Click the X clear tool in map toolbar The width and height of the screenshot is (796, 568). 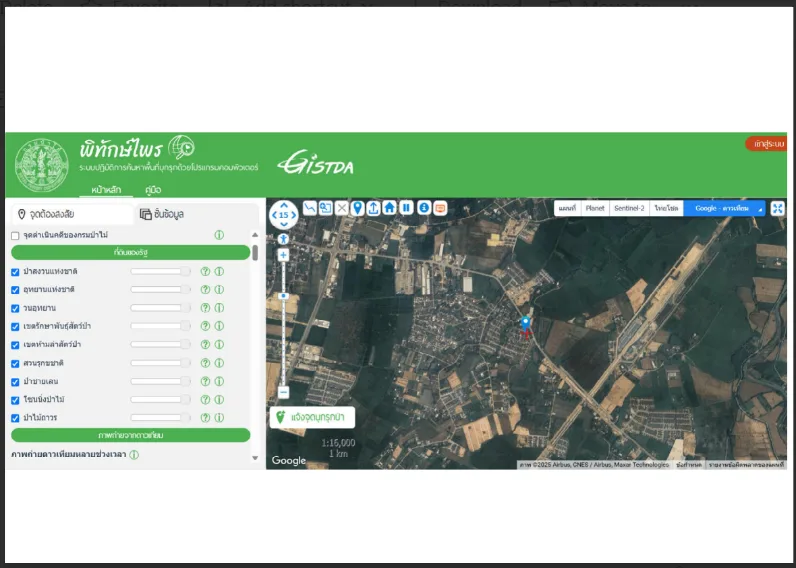342,208
